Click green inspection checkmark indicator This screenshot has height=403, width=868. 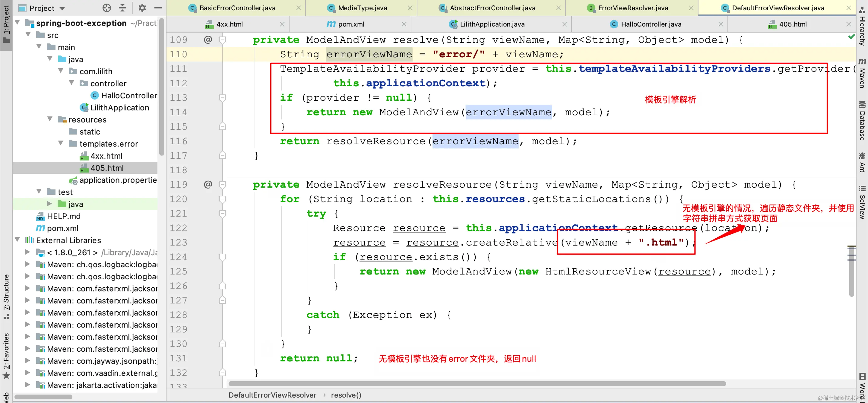[x=851, y=36]
